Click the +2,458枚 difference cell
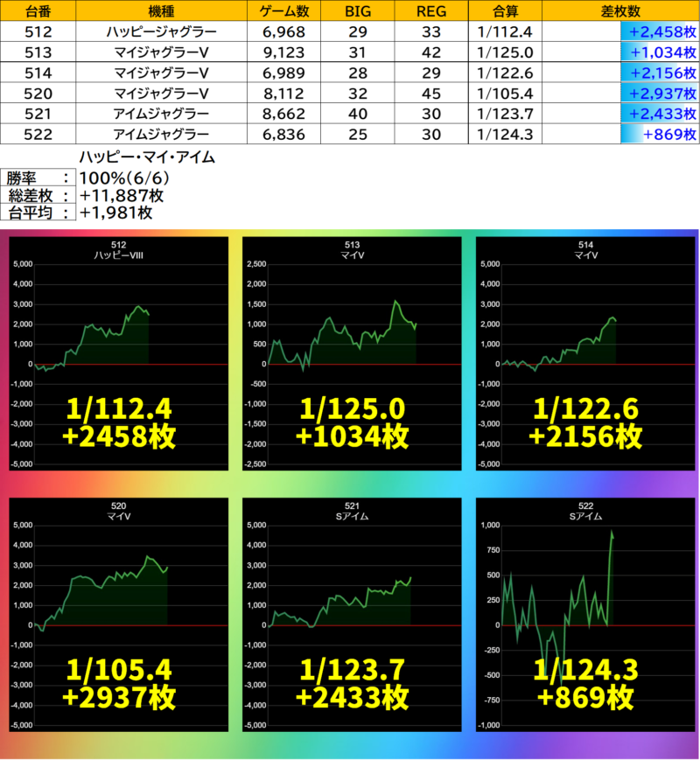 (620, 31)
